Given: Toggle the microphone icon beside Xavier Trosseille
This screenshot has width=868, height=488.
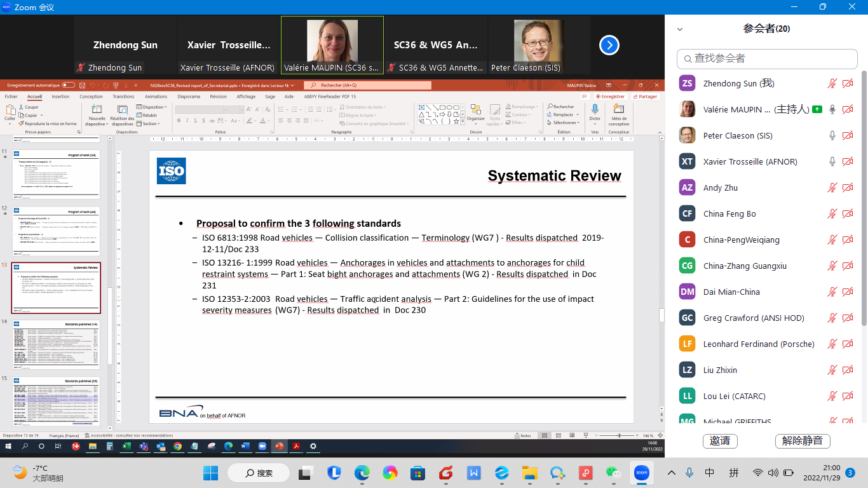Looking at the screenshot, I should pyautogui.click(x=832, y=161).
